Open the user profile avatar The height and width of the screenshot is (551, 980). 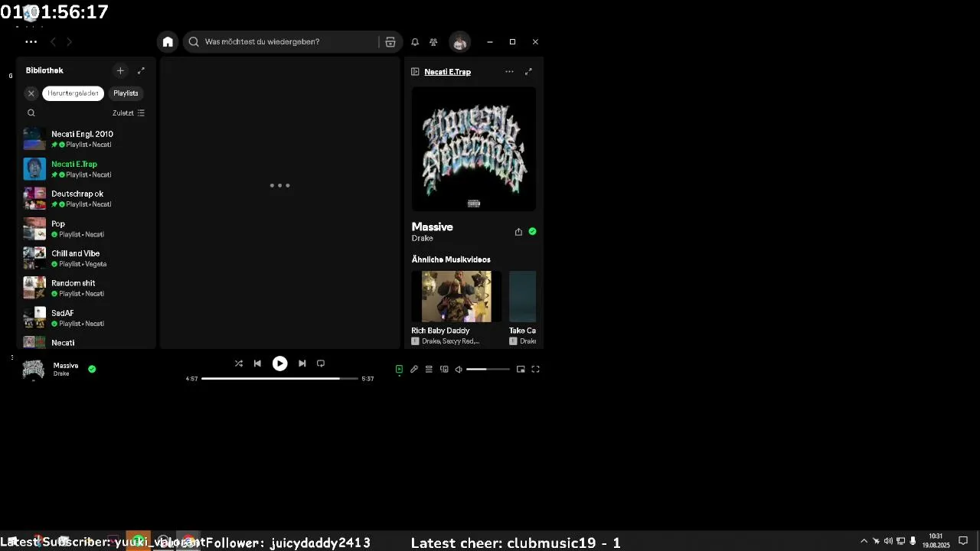click(459, 42)
